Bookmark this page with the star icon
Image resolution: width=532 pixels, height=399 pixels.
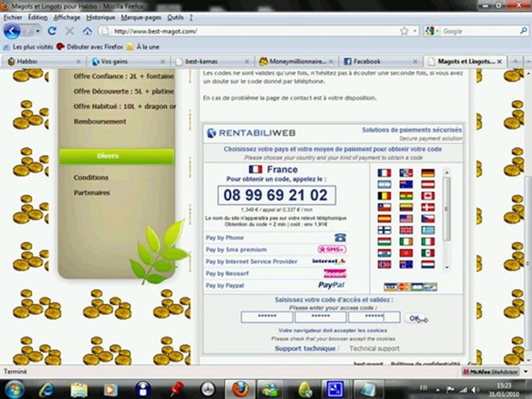tap(404, 31)
